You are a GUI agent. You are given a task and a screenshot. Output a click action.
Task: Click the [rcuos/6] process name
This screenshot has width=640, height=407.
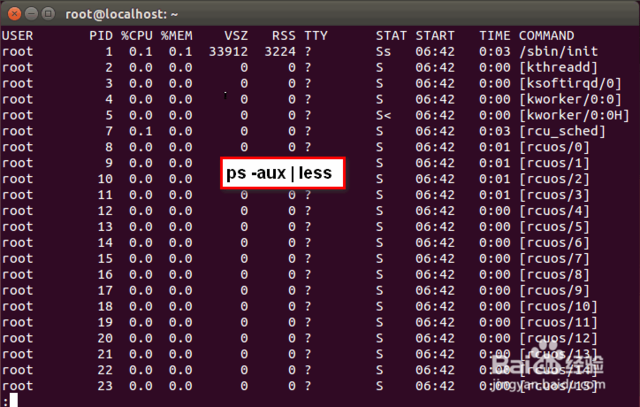tap(554, 243)
